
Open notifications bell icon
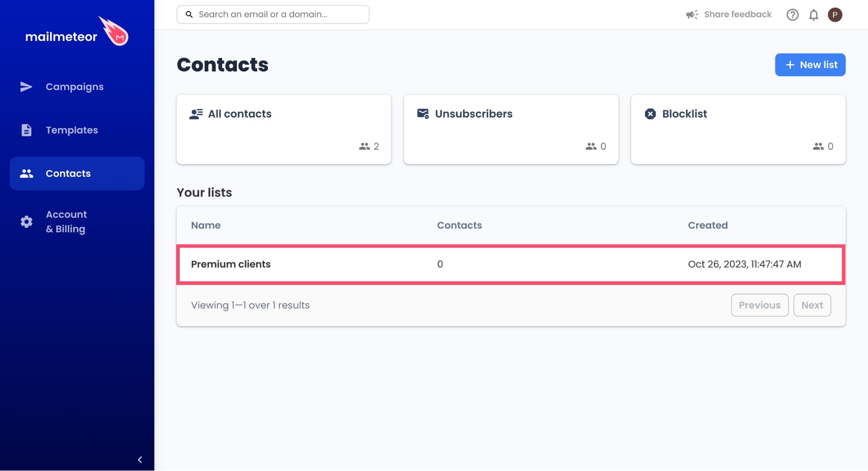coord(813,15)
